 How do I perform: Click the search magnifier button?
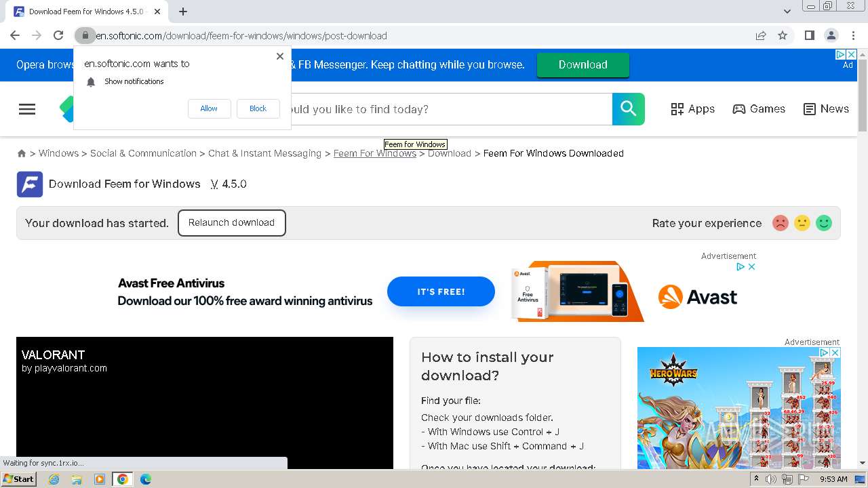[629, 109]
